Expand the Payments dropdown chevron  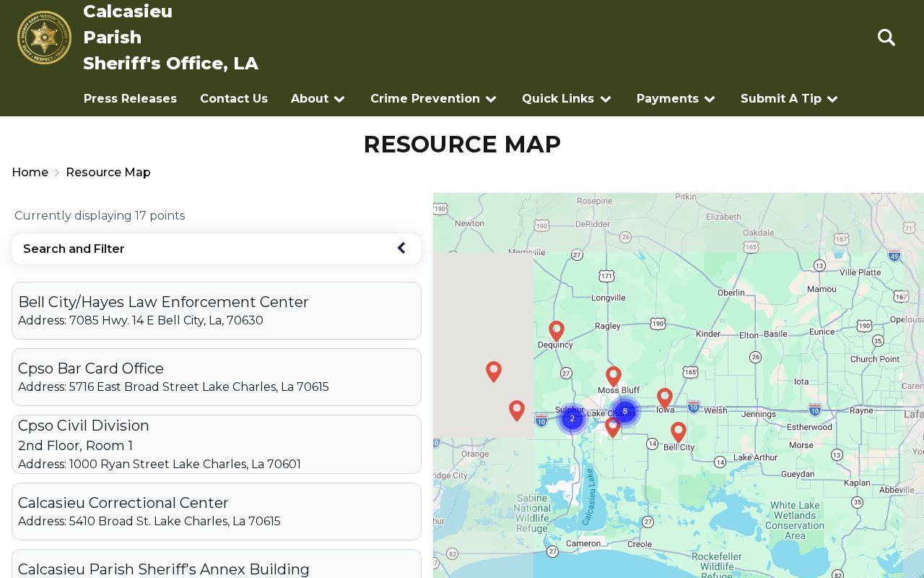pyautogui.click(x=710, y=99)
